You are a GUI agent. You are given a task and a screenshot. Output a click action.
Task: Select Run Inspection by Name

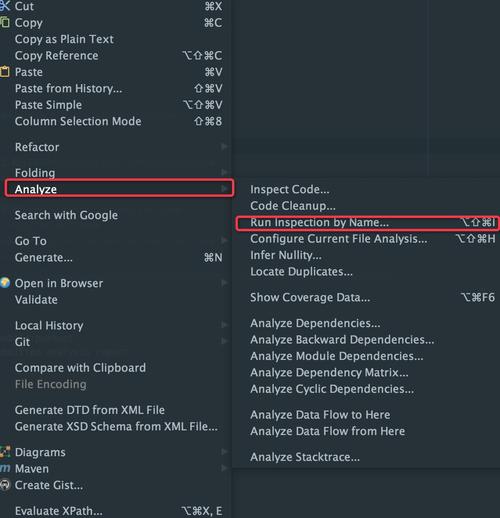(368, 223)
